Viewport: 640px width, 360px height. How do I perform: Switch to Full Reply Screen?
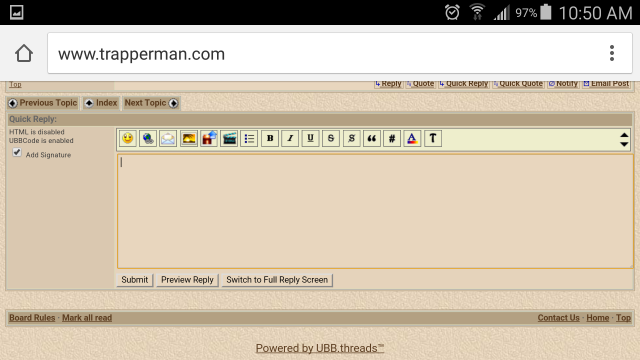pyautogui.click(x=277, y=280)
